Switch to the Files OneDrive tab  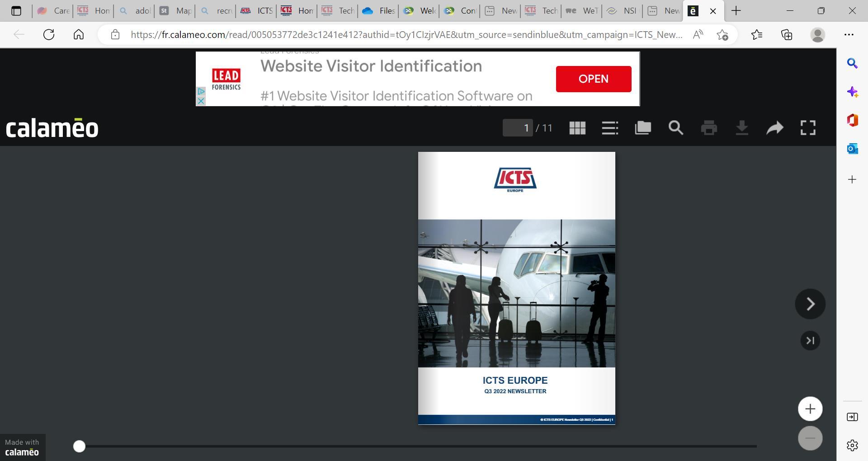pos(378,11)
